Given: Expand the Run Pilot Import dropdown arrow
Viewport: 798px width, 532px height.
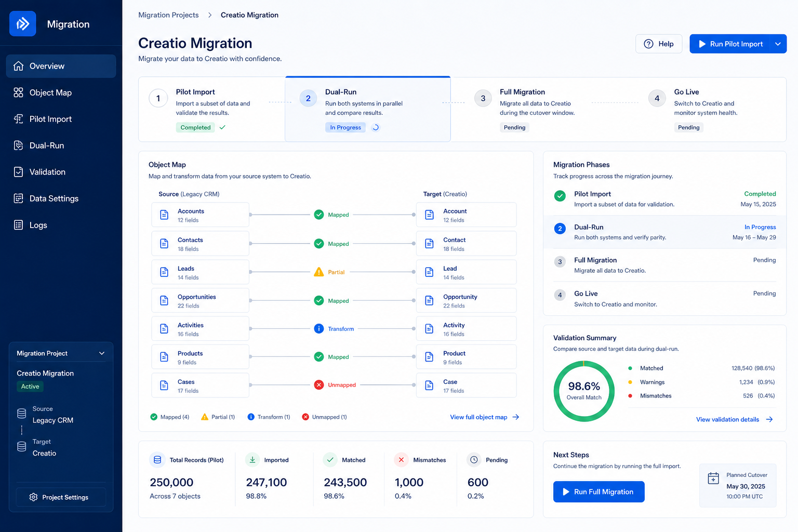Looking at the screenshot, I should (778, 44).
